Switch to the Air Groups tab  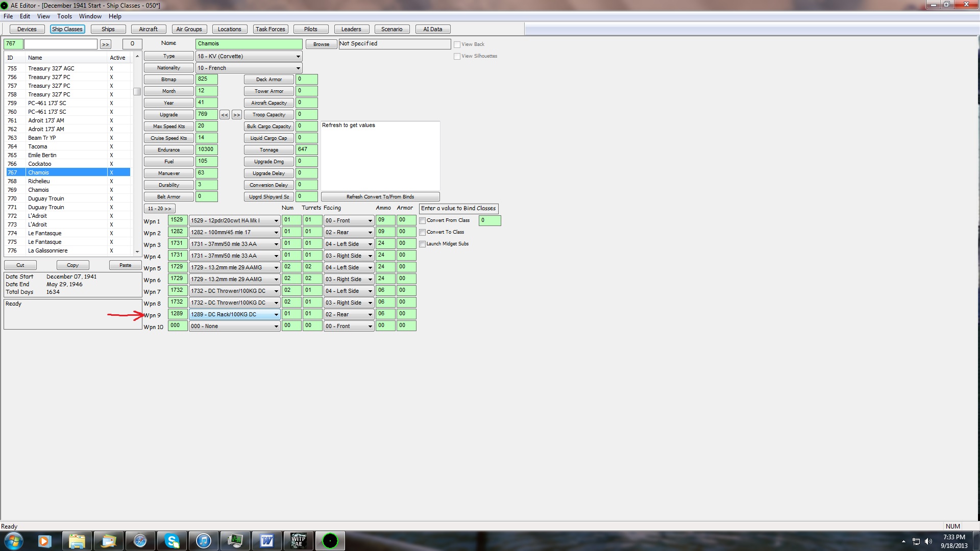click(189, 29)
